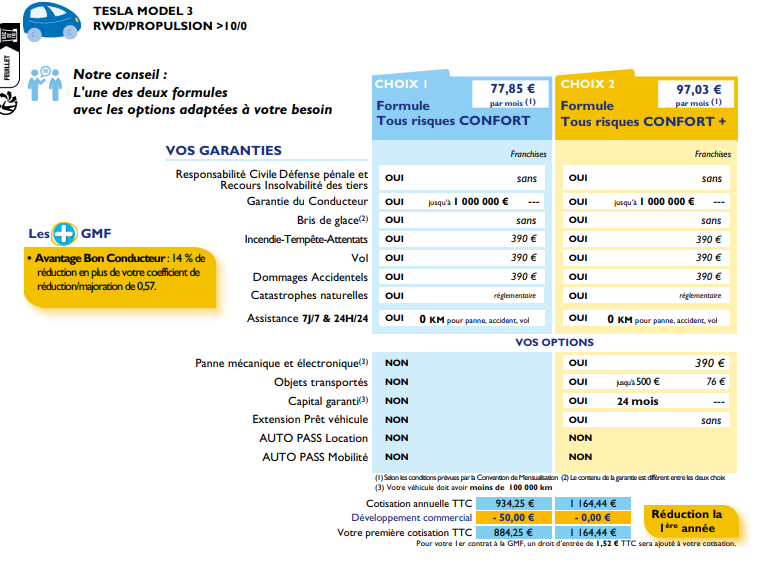Select the '24 mois' capital garanti value
The image size is (768, 564).
637,401
